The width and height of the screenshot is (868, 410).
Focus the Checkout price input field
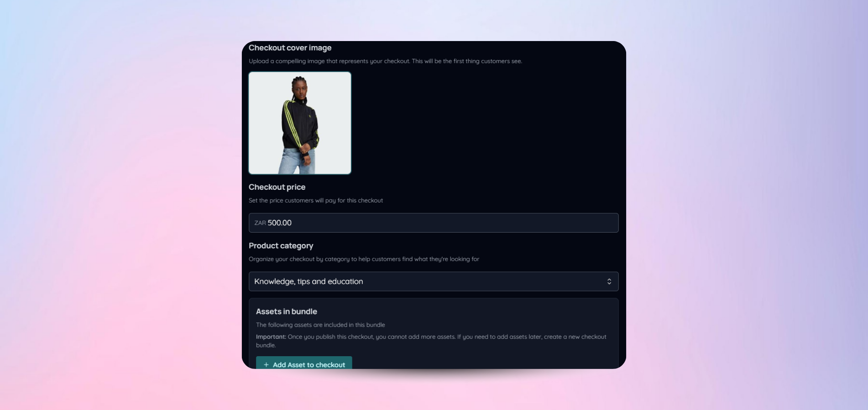coord(434,223)
